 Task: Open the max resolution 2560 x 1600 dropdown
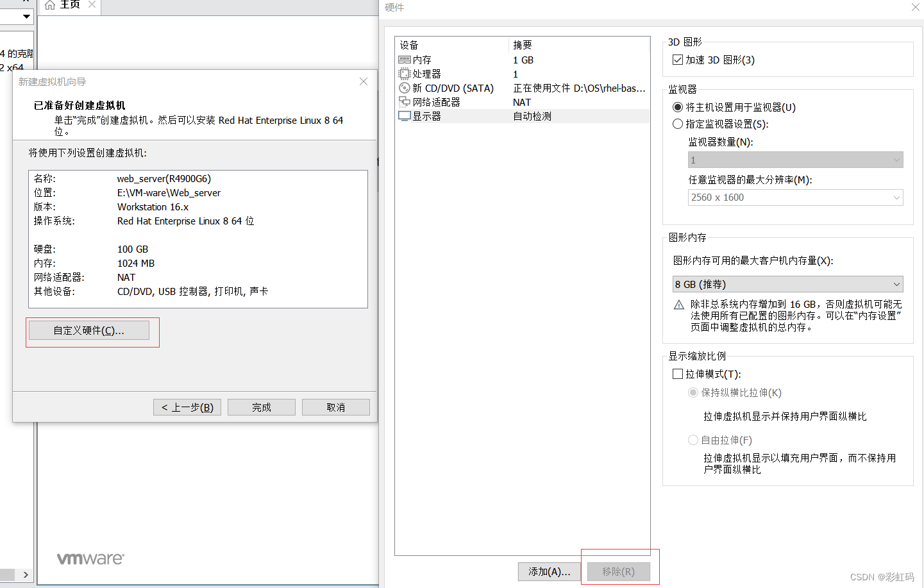(x=796, y=197)
